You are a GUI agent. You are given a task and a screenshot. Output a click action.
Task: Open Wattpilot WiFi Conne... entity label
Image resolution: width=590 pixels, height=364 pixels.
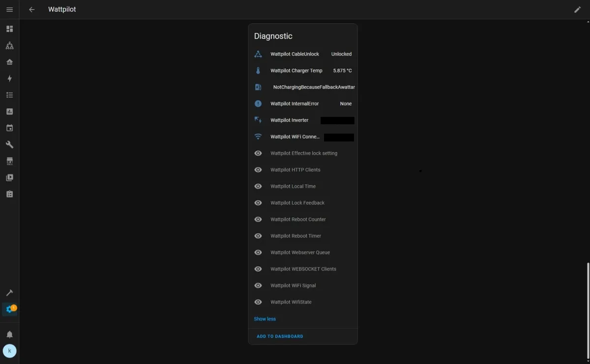pos(295,137)
